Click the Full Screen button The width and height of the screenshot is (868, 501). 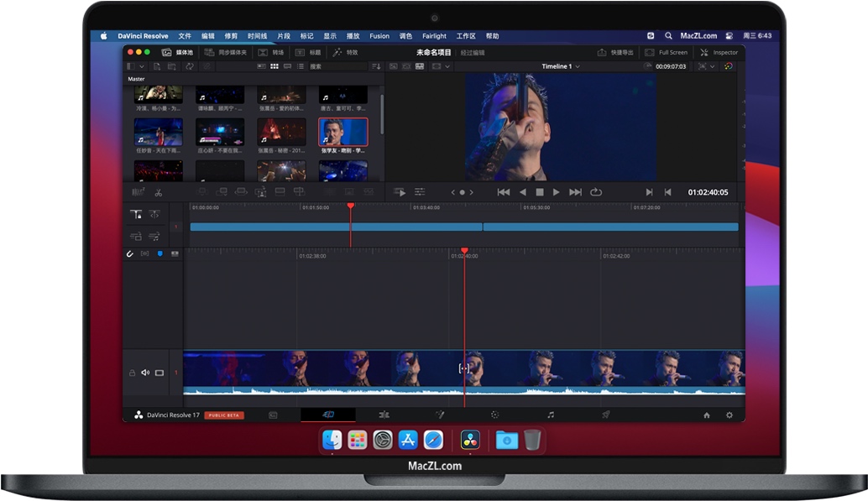pyautogui.click(x=666, y=53)
